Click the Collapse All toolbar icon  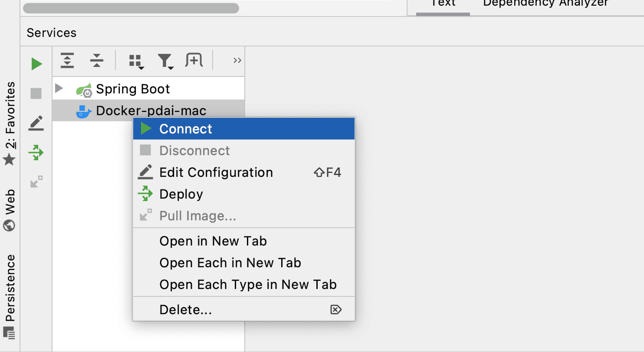pyautogui.click(x=97, y=60)
